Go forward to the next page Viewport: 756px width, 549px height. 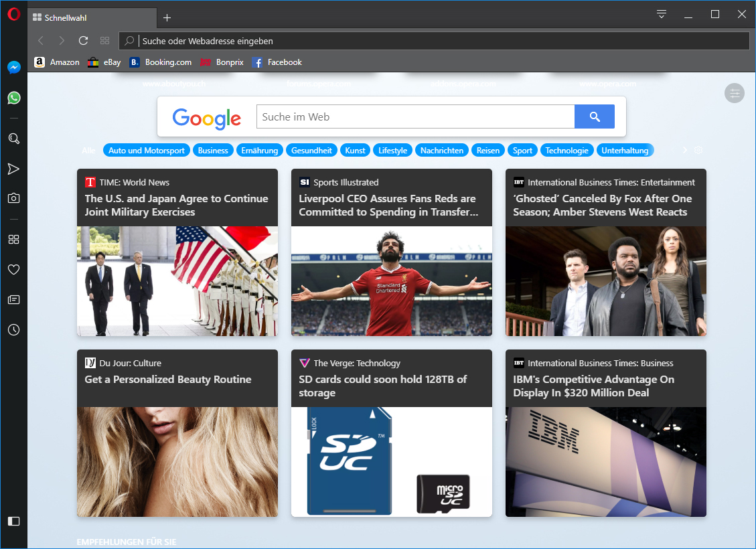(x=62, y=40)
